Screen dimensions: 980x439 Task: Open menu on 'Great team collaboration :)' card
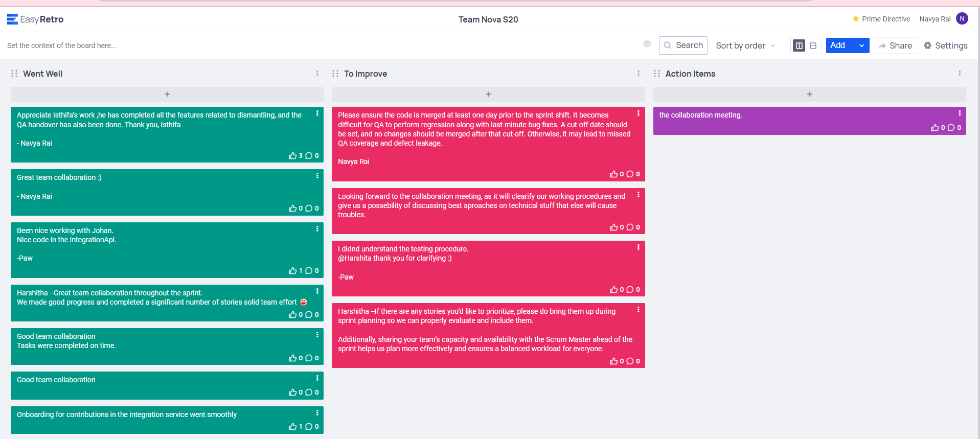pos(317,176)
